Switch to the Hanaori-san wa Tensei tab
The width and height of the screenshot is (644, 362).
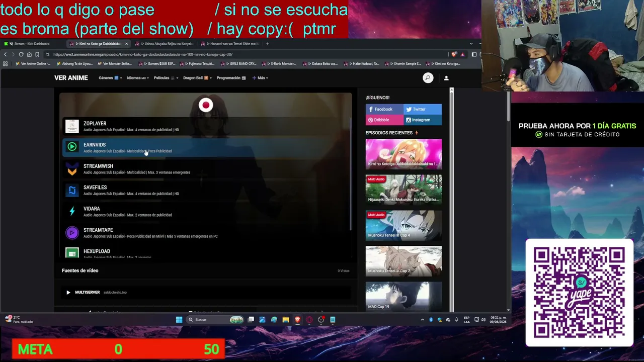coord(229,44)
